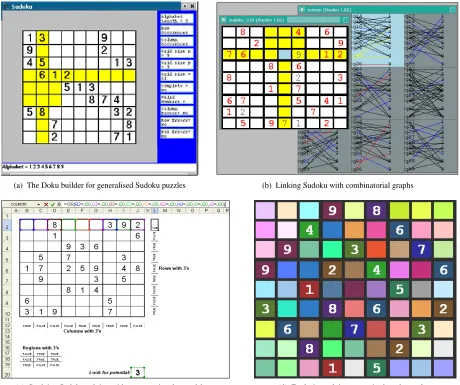Image resolution: width=460 pixels, height=385 pixels.
Task: Select the yellow cell containing 6 in Doku builder
Action: [42, 75]
